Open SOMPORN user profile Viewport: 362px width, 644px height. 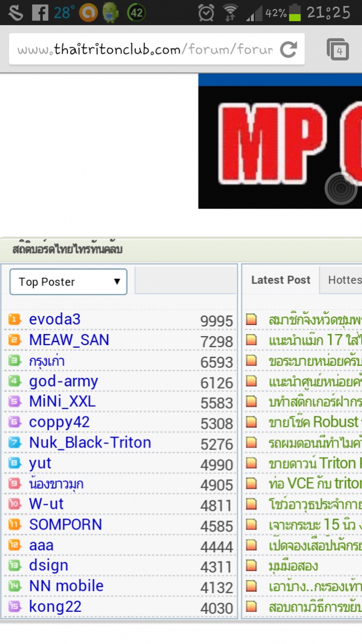click(x=65, y=525)
